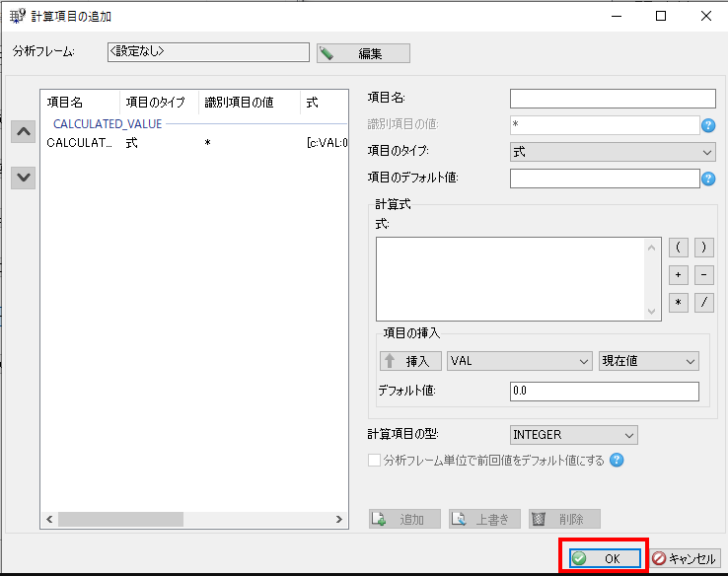Click the 項目のデフォルト値 input field
Screen dimensions: 728x576
pos(605,179)
